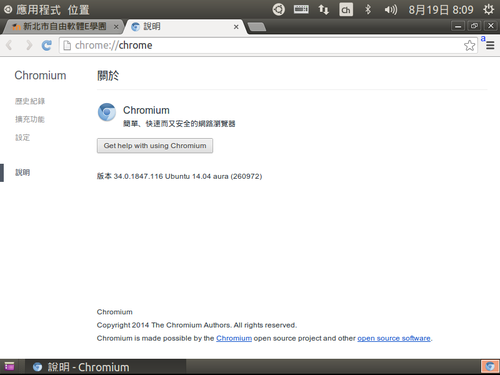This screenshot has height=375, width=500.
Task: Open the Chromium hamburger menu
Action: [490, 45]
